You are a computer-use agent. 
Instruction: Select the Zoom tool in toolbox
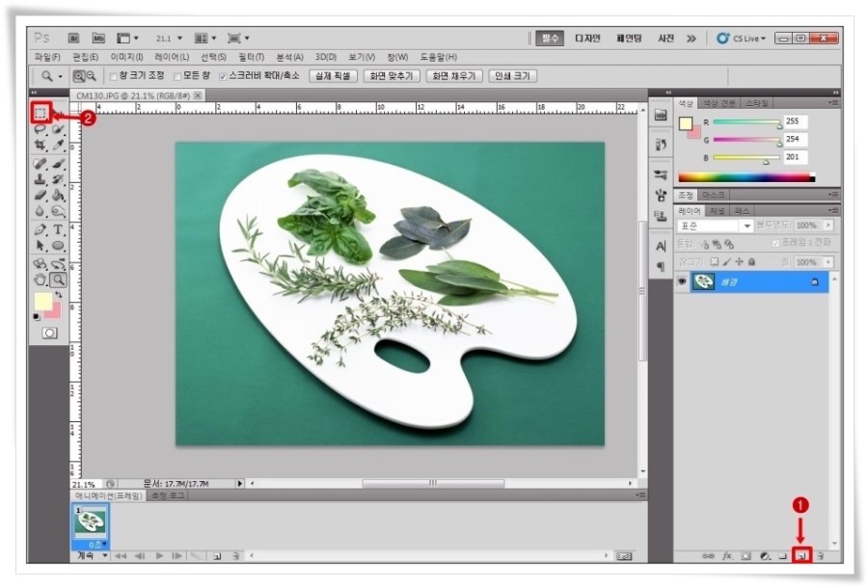[58, 280]
